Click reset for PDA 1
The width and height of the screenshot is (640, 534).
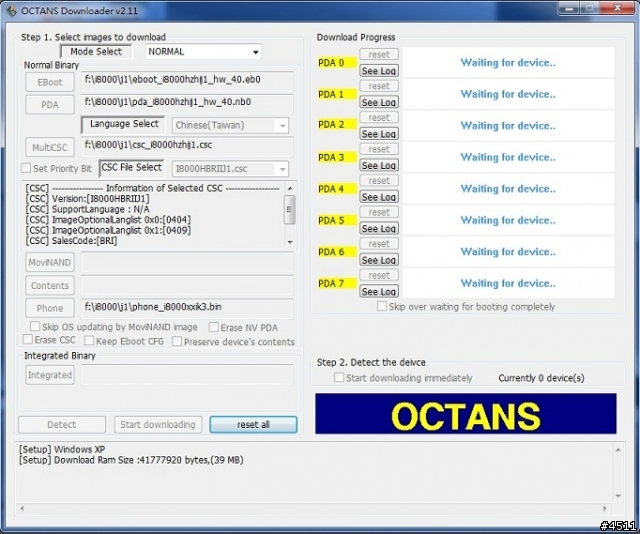coord(379,86)
